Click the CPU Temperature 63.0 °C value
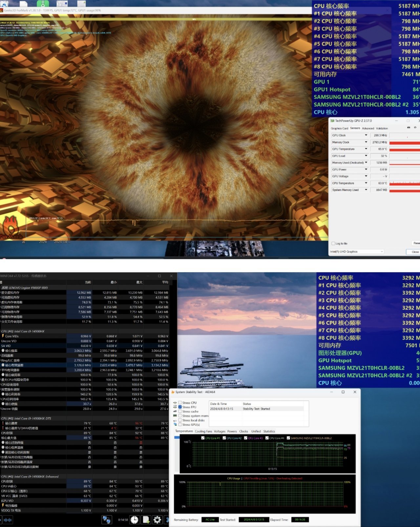Screen dimensions: 420x527 coord(379,183)
